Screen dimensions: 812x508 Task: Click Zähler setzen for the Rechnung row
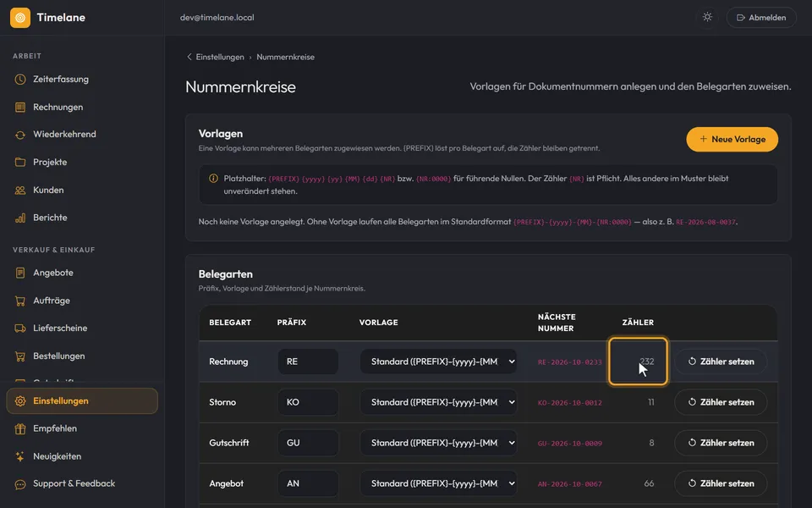coord(721,362)
